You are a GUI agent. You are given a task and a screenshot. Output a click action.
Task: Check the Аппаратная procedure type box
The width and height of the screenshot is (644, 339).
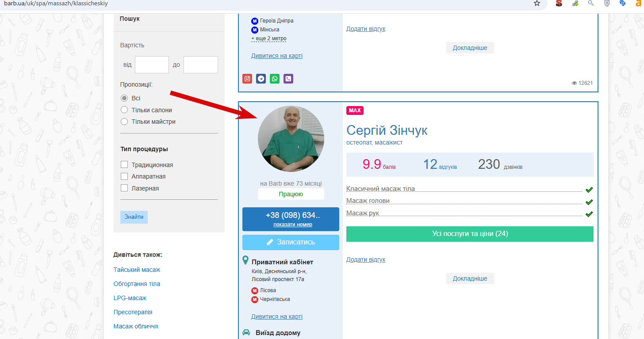pos(124,176)
